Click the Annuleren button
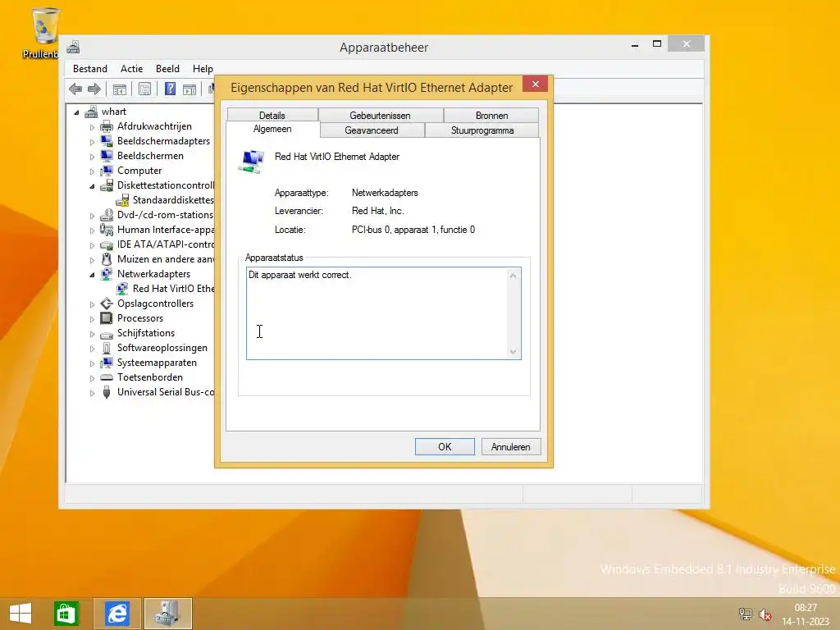This screenshot has width=840, height=630. pos(510,447)
